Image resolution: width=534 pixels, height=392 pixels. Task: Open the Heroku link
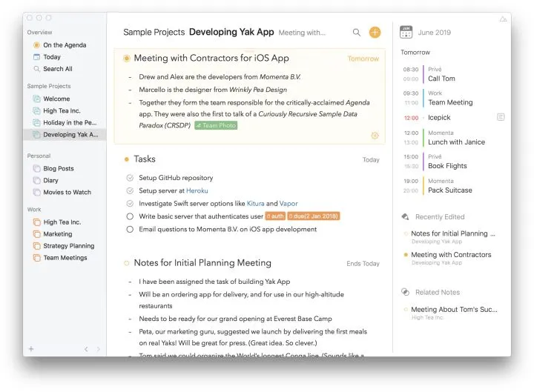tap(197, 190)
